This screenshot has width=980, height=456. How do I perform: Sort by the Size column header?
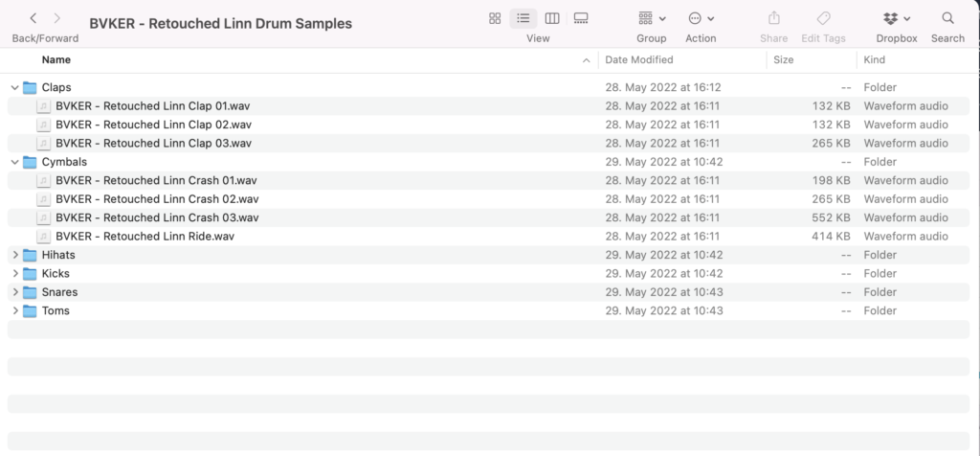[783, 60]
